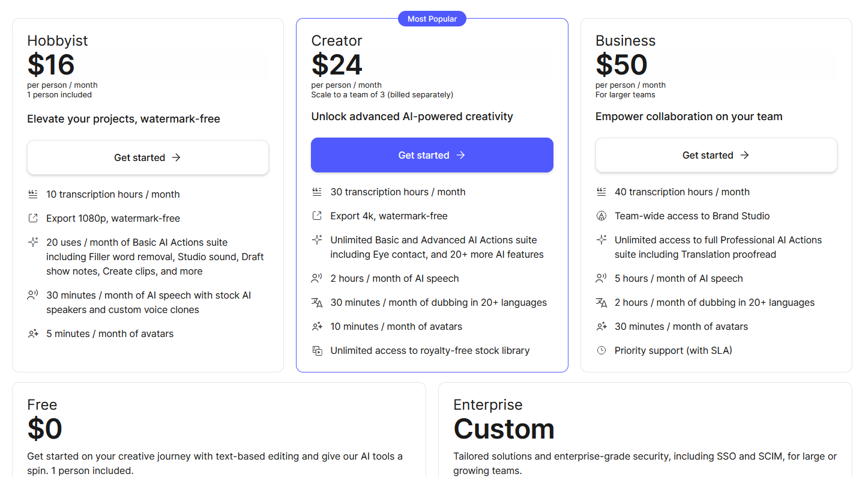Click the Creator dubbing translation icon

(x=317, y=302)
